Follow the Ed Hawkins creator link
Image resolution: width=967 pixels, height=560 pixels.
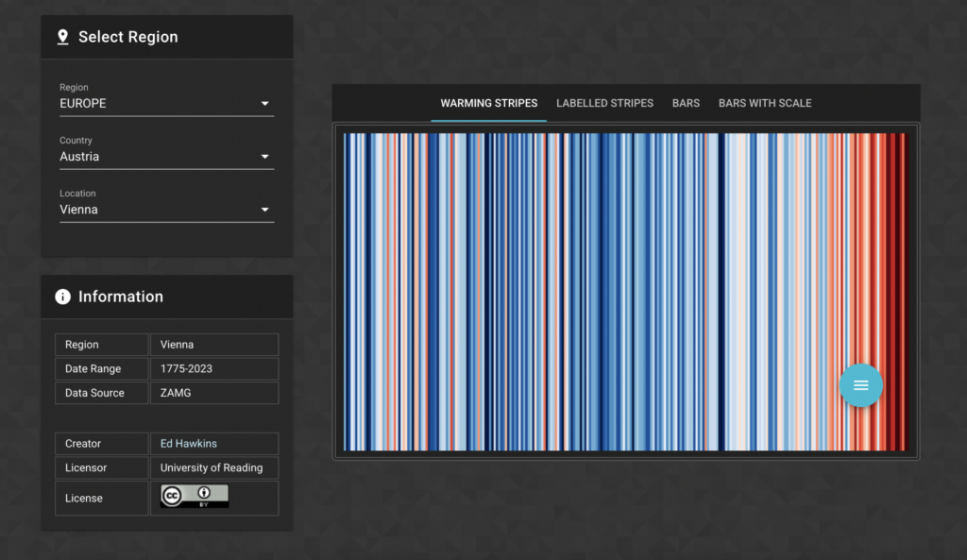coord(180,444)
